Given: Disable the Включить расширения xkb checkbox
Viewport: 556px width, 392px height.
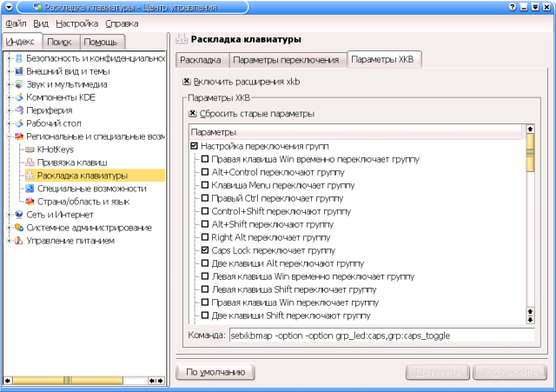Looking at the screenshot, I should 186,82.
